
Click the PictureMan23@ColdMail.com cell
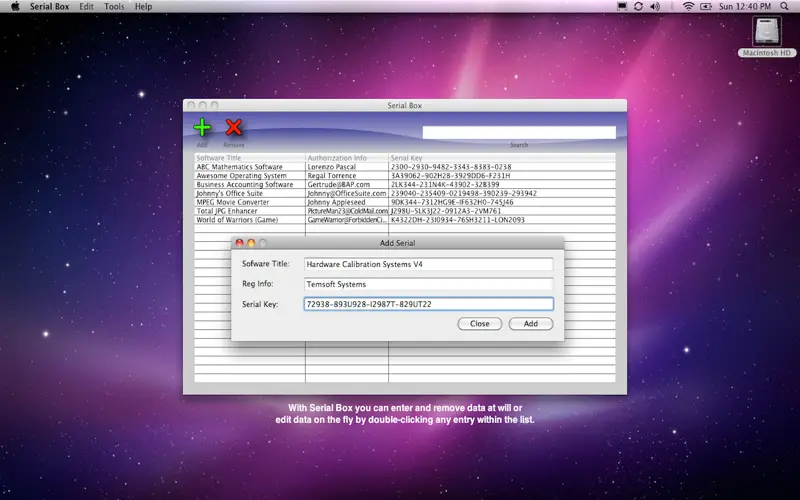tap(347, 211)
